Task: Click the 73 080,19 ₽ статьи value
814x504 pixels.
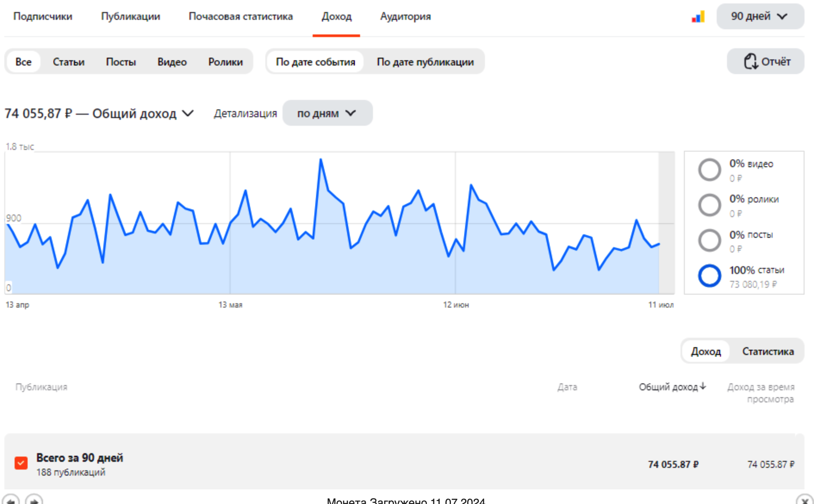Action: click(x=753, y=284)
